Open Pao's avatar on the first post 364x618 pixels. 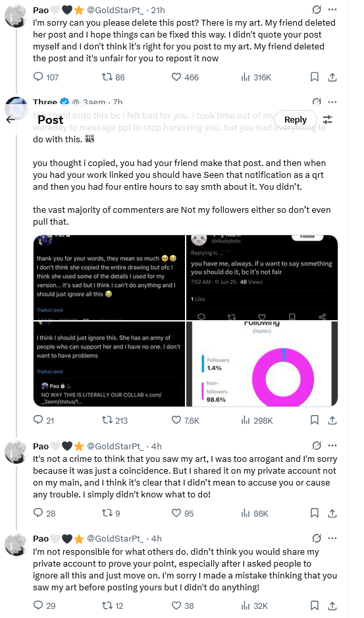coord(16,16)
